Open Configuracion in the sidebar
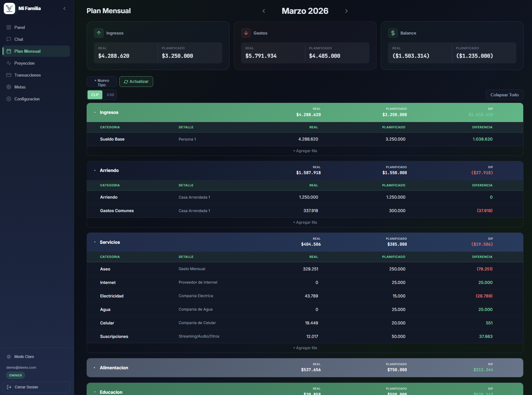 point(36,99)
